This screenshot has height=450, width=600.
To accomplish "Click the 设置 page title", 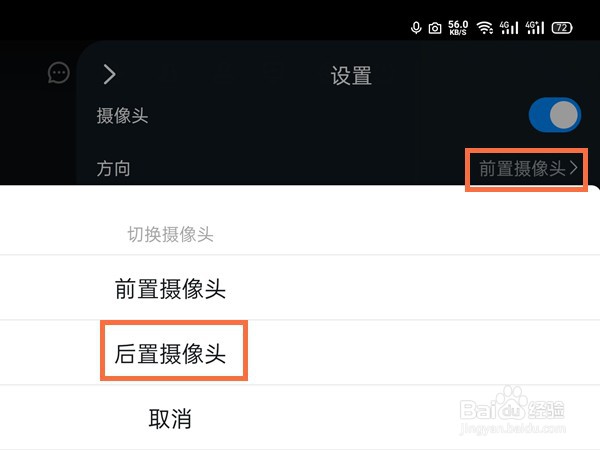I will 351,75.
